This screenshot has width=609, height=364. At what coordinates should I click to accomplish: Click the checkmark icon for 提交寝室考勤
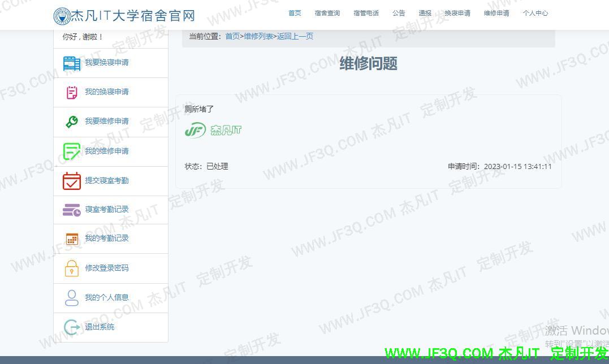click(x=71, y=180)
